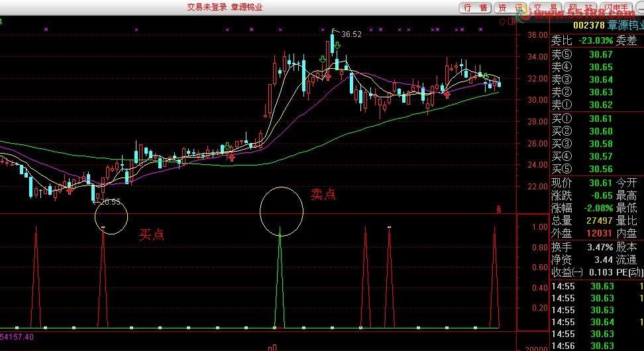Click the 外盘 12031 value
Screen dimensions: 644x351
(x=600, y=233)
